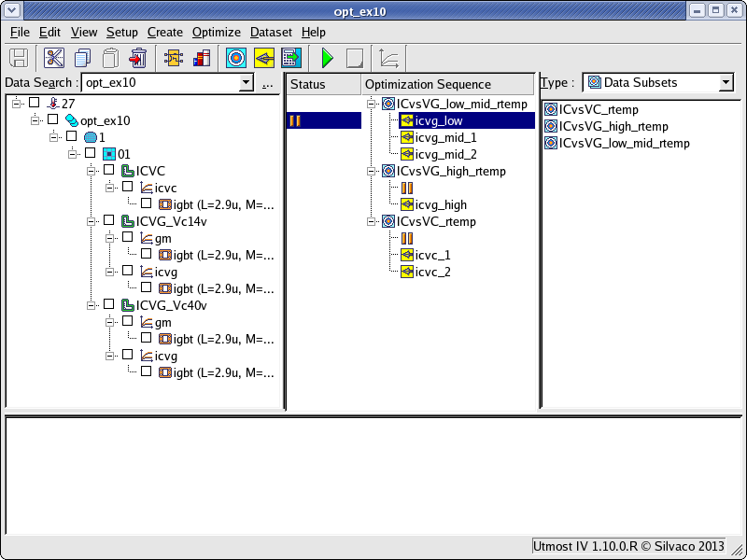Check the box next to die 01

(x=90, y=153)
